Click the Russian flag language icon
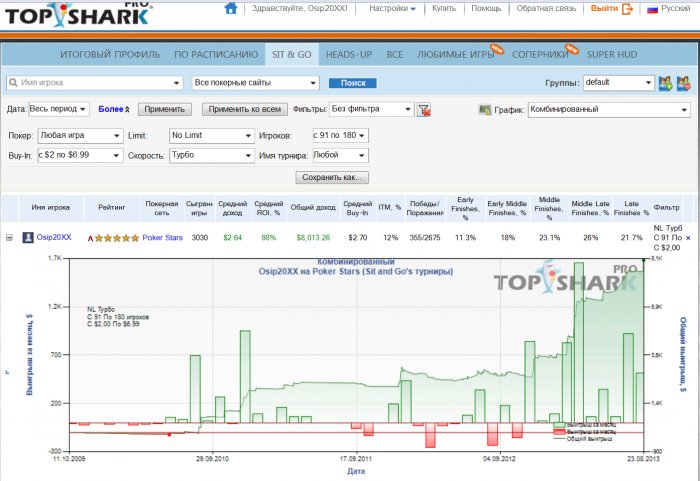Screen dimensions: 700x481 pyautogui.click(x=652, y=9)
